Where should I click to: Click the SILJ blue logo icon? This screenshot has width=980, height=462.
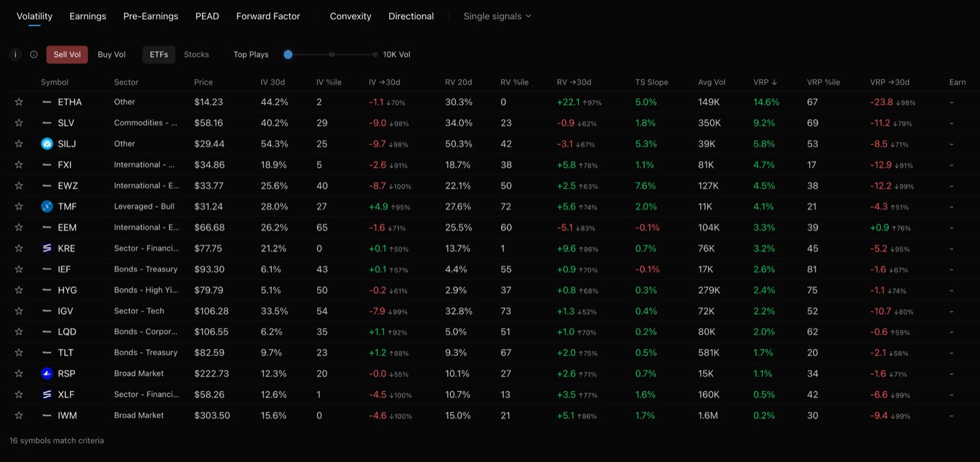click(47, 144)
